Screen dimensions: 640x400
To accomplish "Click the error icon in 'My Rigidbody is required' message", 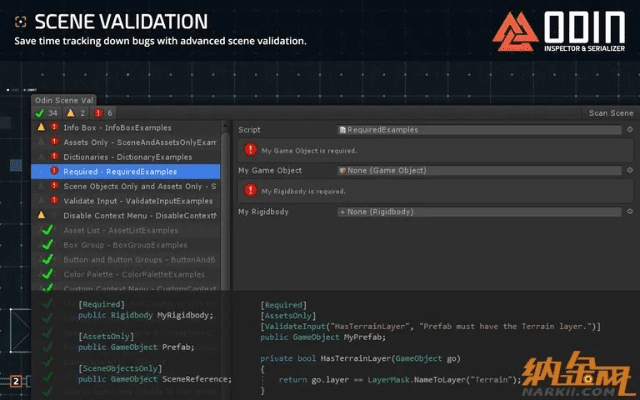I will pos(250,190).
